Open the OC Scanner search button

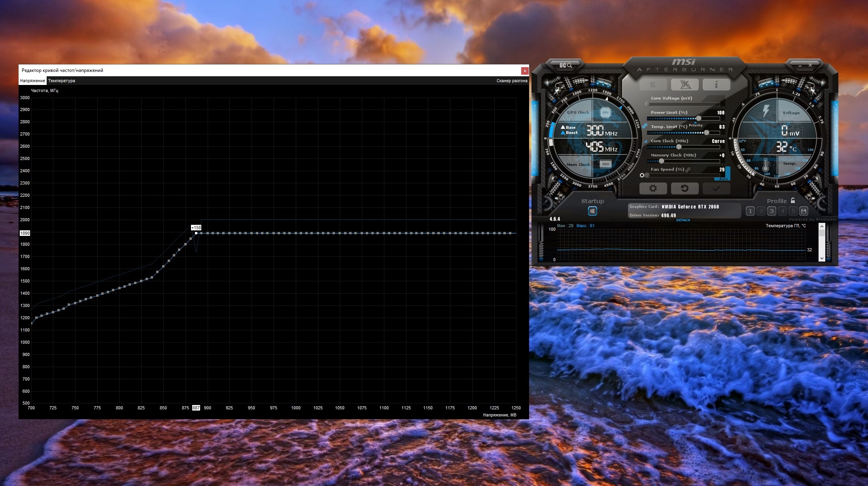pyautogui.click(x=566, y=65)
